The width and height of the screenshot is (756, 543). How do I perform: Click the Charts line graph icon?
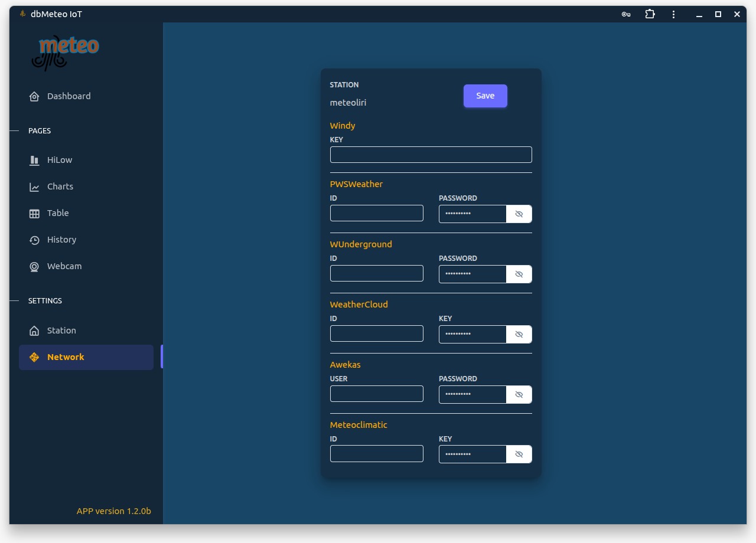point(34,187)
